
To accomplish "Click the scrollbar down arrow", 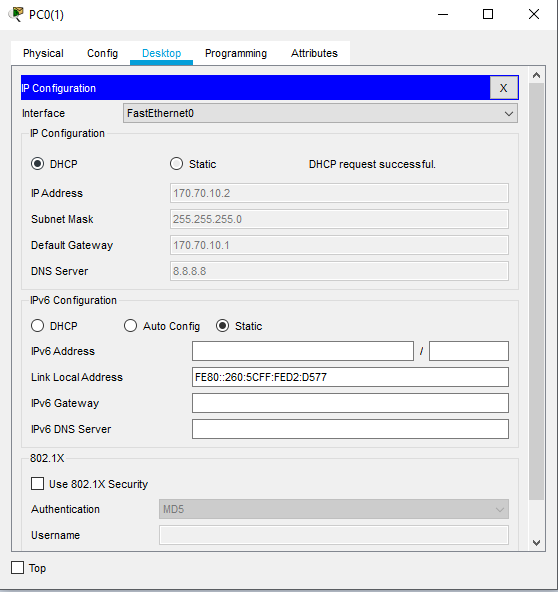I will tap(536, 543).
